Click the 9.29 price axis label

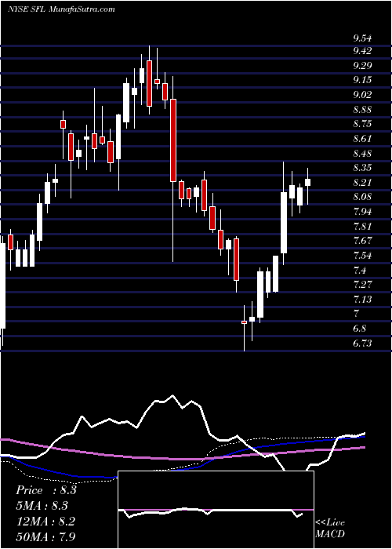click(362, 66)
